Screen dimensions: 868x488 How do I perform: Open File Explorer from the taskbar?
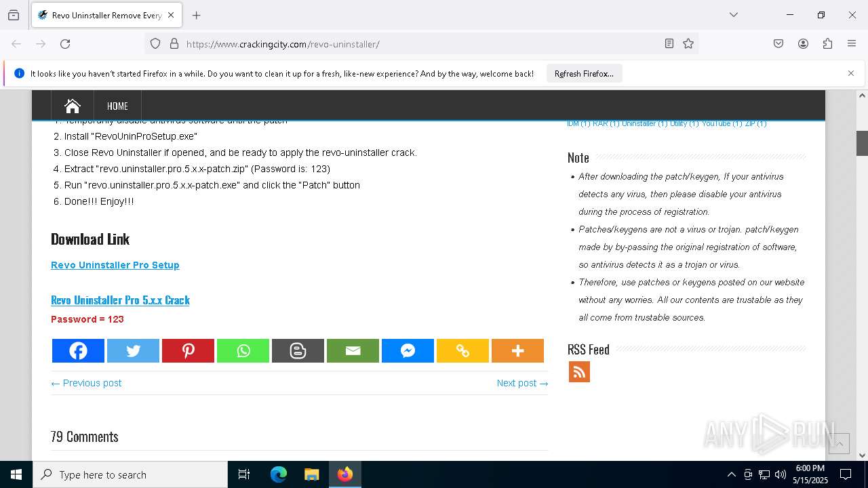coord(311,474)
